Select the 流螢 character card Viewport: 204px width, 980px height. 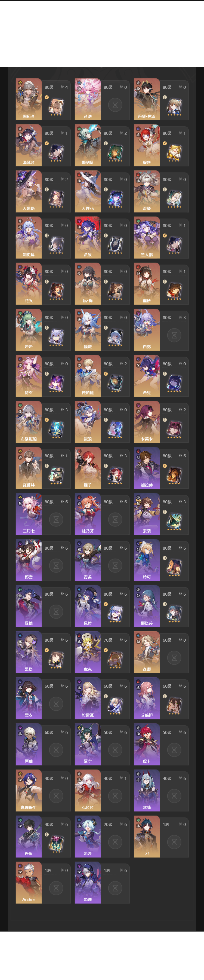pos(161,191)
